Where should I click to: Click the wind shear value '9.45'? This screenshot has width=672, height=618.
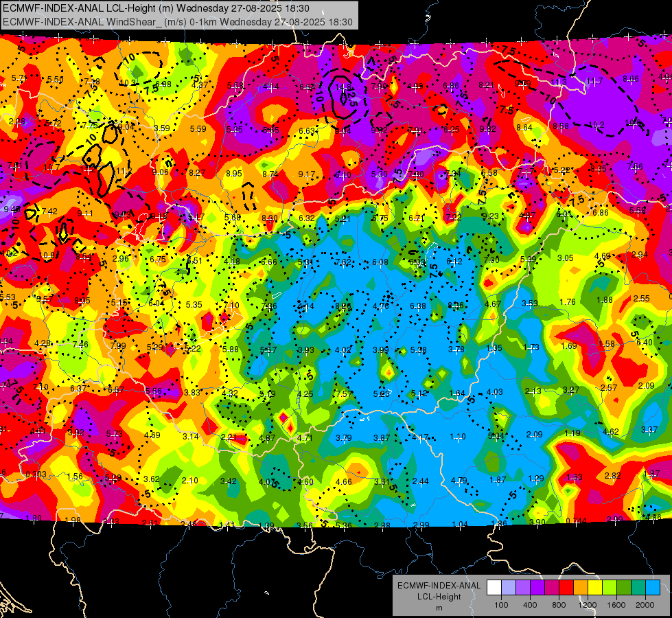(x=12, y=209)
